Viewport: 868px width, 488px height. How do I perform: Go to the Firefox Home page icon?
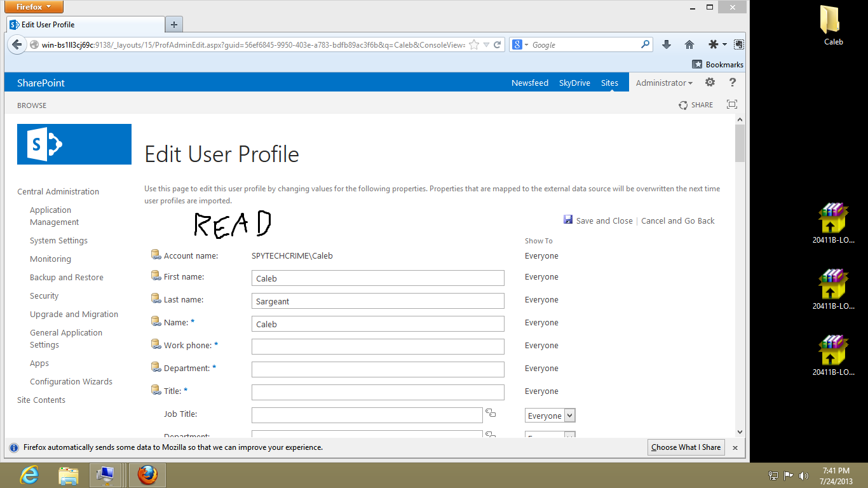(689, 44)
